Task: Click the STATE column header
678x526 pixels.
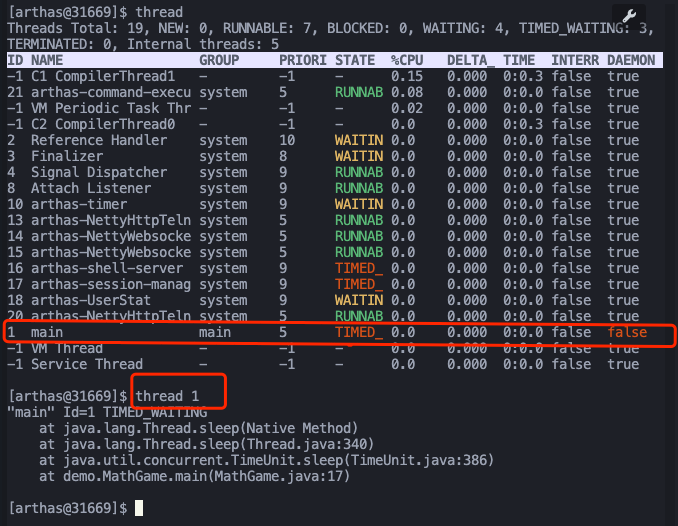Action: pos(355,60)
